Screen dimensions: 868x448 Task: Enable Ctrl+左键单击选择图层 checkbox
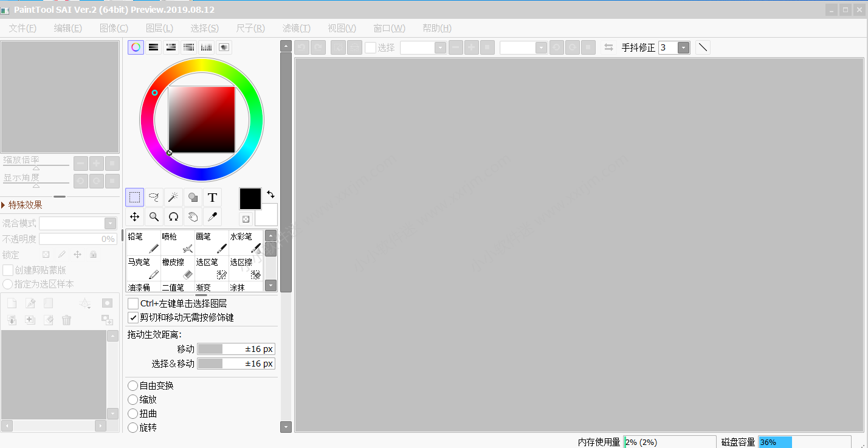tap(133, 303)
